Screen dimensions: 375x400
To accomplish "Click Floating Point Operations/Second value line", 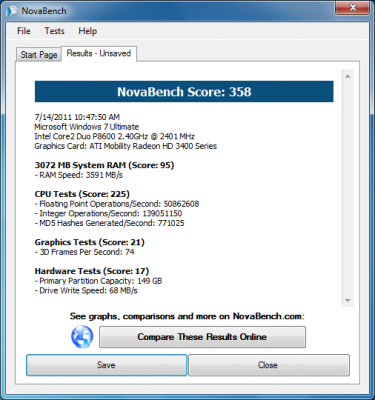I will tap(117, 204).
